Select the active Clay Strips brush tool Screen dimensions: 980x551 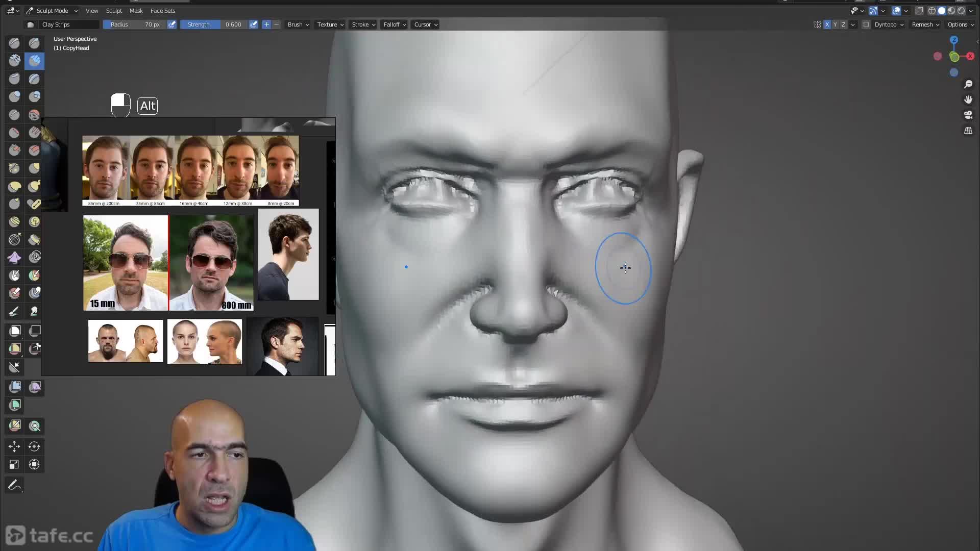(34, 61)
